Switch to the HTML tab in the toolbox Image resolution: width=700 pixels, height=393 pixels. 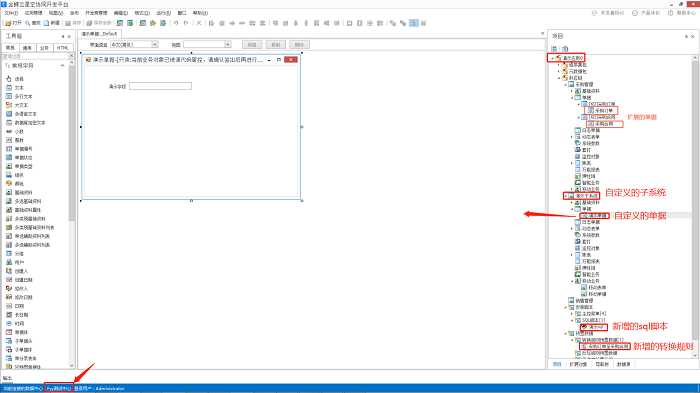63,48
